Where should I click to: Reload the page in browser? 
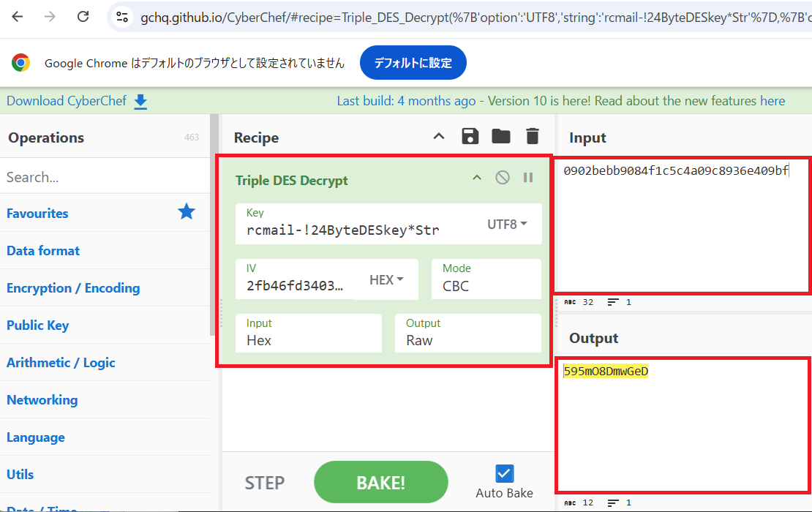pos(83,17)
